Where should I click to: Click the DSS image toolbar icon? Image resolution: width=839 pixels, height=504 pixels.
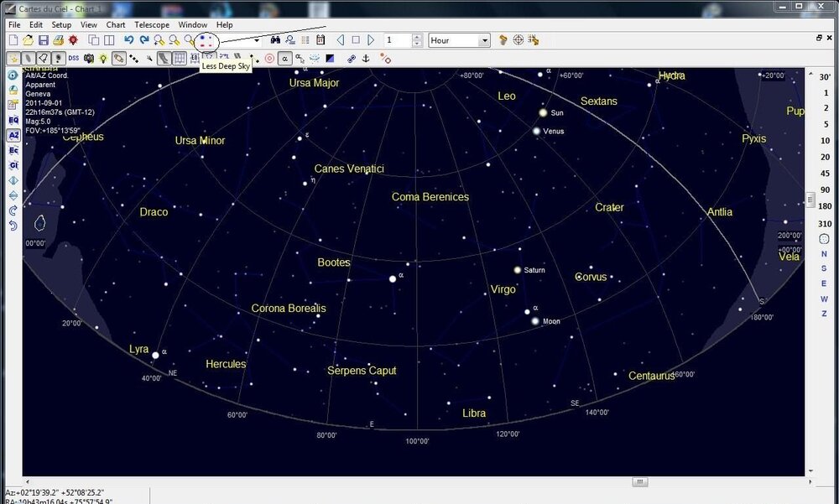click(74, 59)
